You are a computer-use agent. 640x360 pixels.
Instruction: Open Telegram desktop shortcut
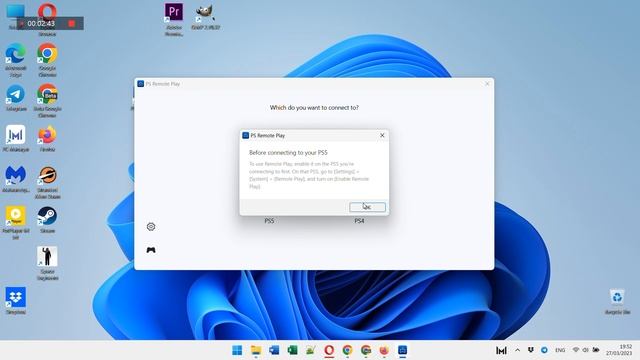tap(16, 98)
